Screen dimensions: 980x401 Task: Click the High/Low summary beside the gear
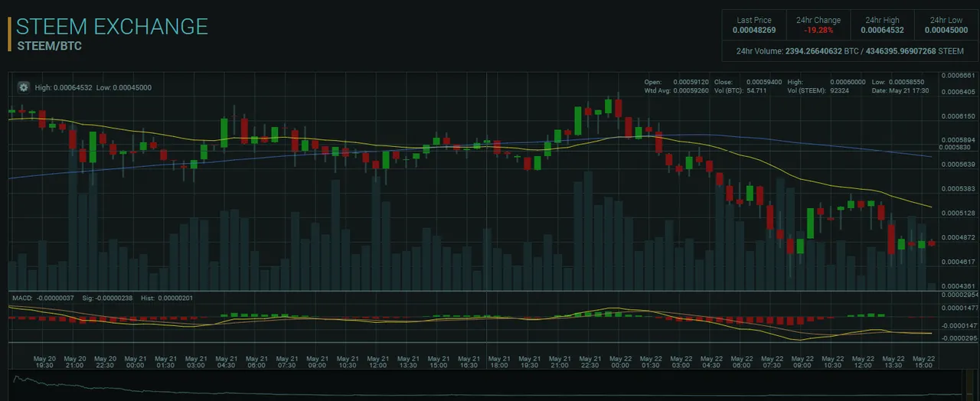point(93,88)
